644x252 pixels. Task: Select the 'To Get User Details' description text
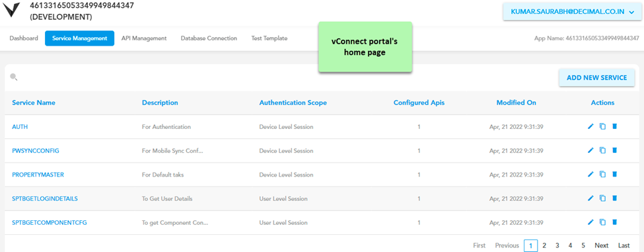(167, 198)
